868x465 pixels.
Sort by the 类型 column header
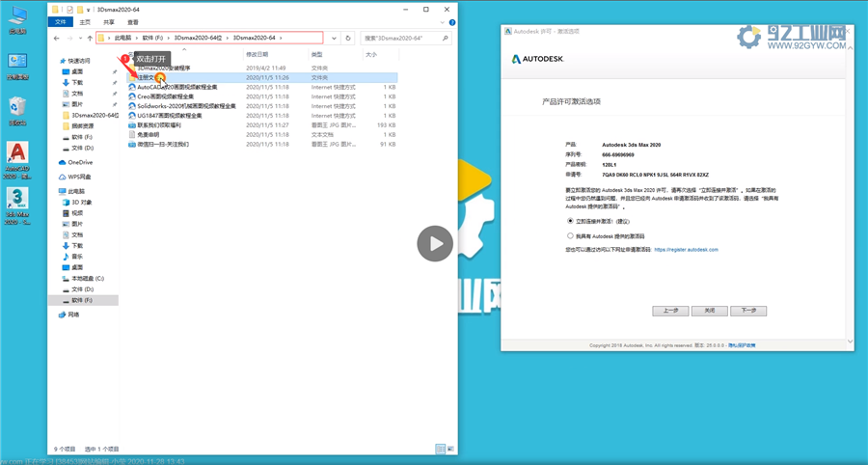point(316,55)
